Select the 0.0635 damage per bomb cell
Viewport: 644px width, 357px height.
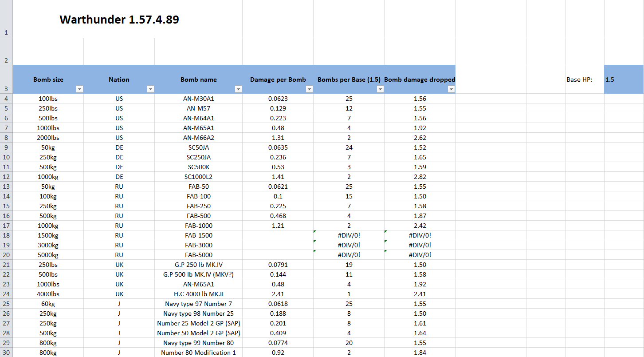pyautogui.click(x=278, y=147)
